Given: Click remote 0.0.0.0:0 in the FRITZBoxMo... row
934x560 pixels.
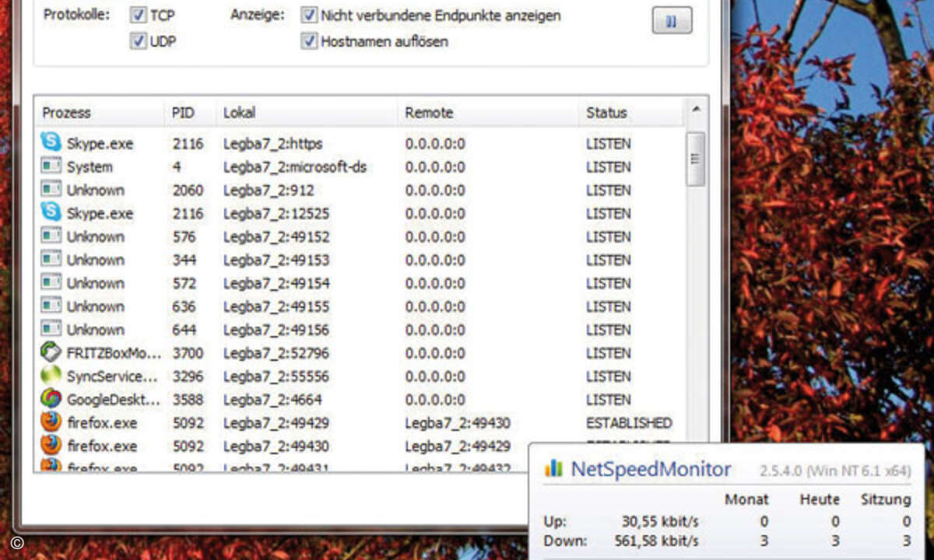Looking at the screenshot, I should (x=435, y=354).
